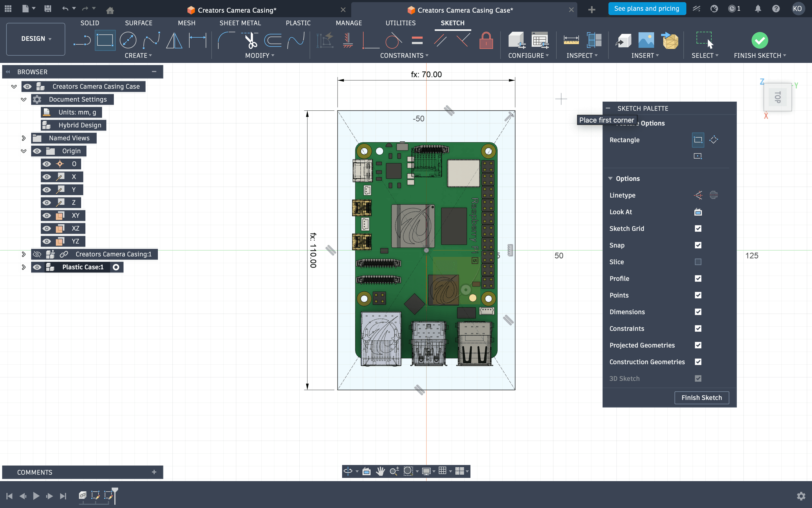
Task: Select the Offset tool in Modify
Action: point(273,41)
